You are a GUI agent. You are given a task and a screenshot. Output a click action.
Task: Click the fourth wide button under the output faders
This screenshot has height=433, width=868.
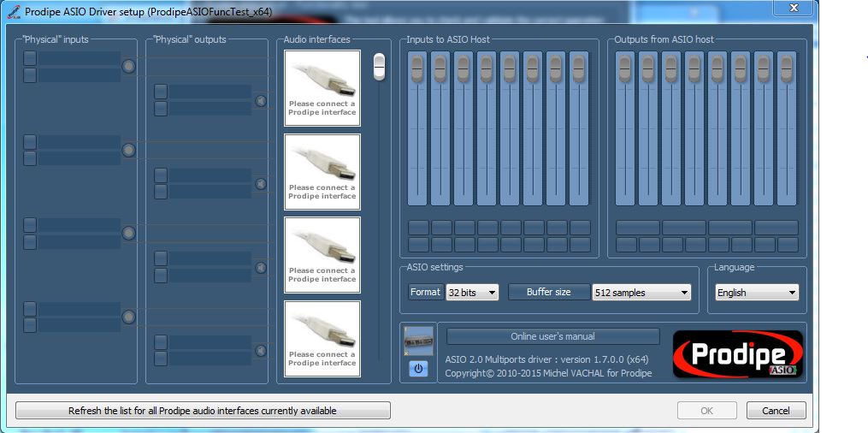[776, 228]
